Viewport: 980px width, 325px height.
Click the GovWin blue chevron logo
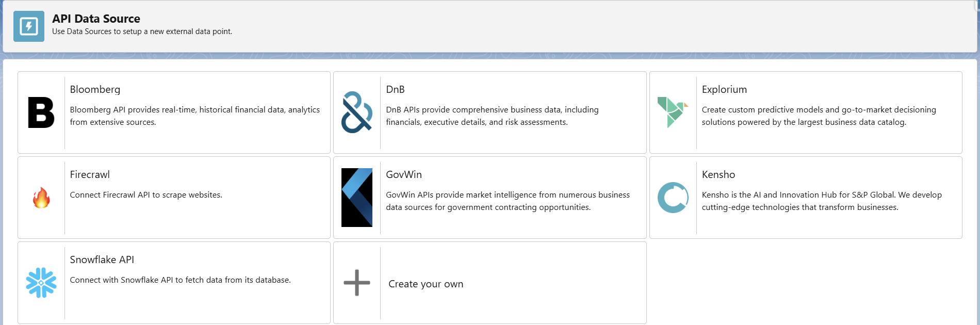[x=357, y=198]
